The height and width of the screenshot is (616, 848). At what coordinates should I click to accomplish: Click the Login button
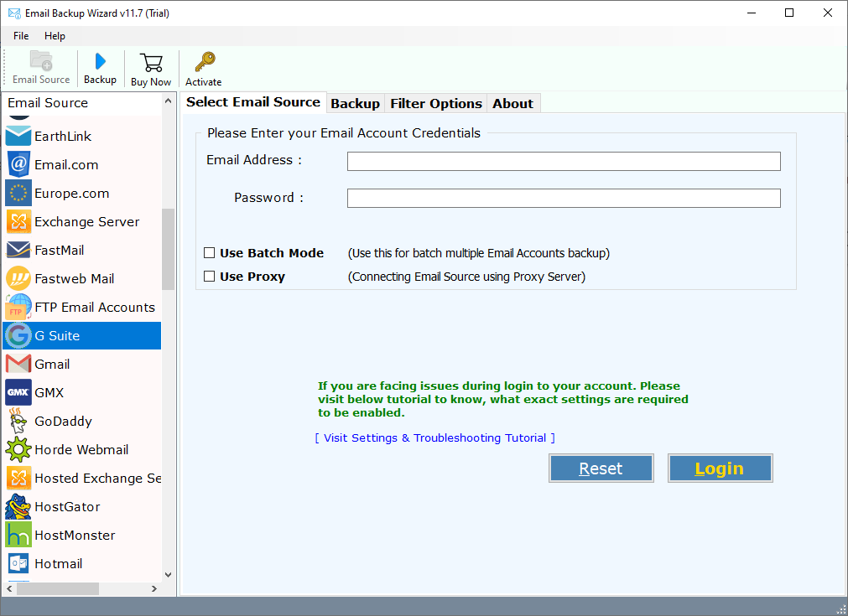point(720,468)
